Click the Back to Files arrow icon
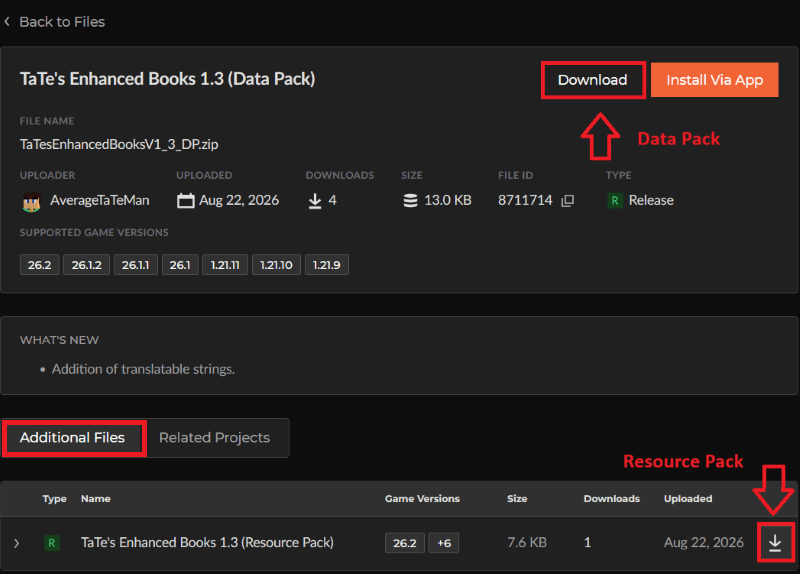The image size is (800, 574). [x=7, y=22]
